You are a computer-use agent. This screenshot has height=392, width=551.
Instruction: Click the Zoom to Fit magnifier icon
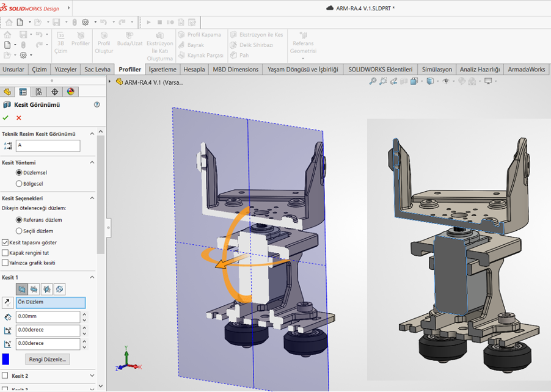click(x=373, y=81)
